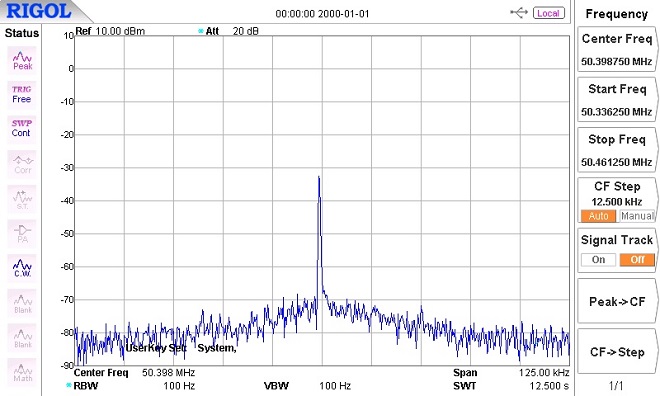Screen dimensions: 660x396
Task: Click the 50.461250 MHz stop frequency value
Action: 617,162
